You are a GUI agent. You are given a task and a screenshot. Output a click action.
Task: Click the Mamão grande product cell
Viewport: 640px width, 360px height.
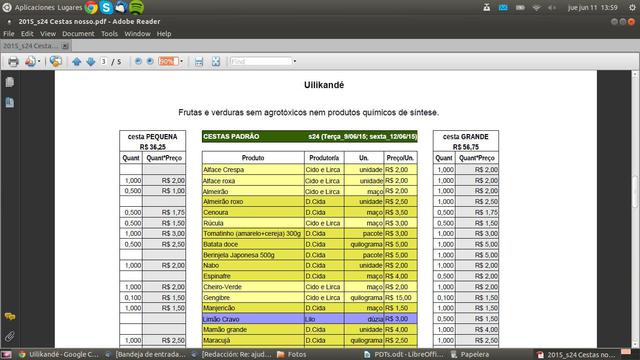[253, 329]
